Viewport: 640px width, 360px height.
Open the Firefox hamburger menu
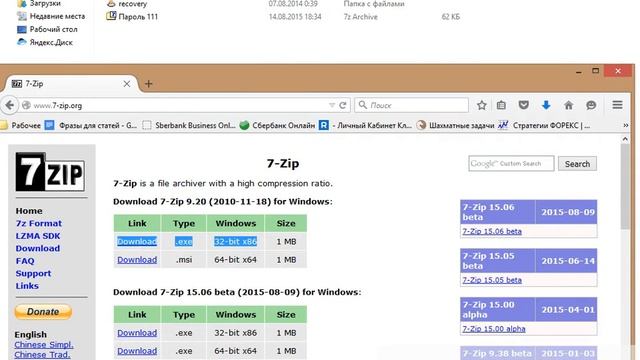coord(618,105)
